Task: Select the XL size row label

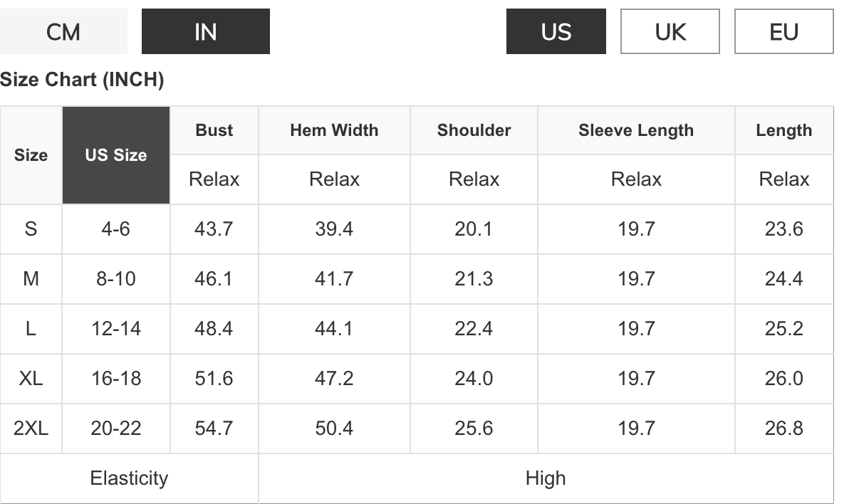Action: [x=31, y=379]
